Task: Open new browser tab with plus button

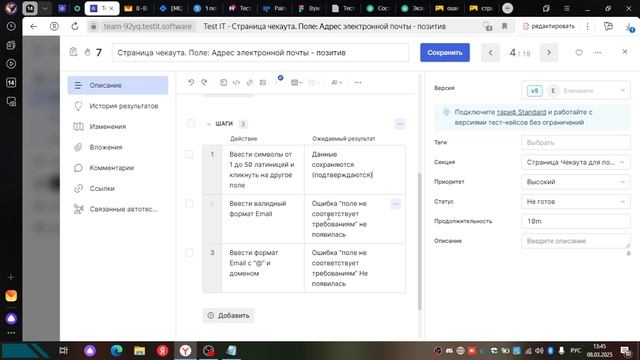Action: 507,8
